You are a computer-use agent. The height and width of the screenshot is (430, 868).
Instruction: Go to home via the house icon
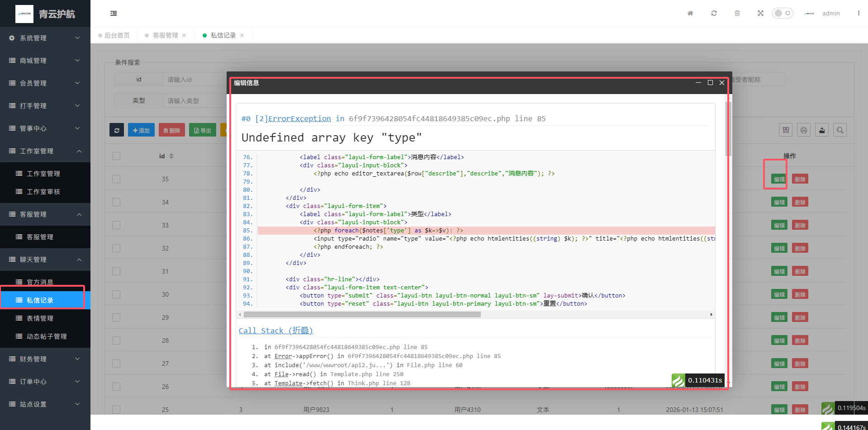click(x=690, y=13)
